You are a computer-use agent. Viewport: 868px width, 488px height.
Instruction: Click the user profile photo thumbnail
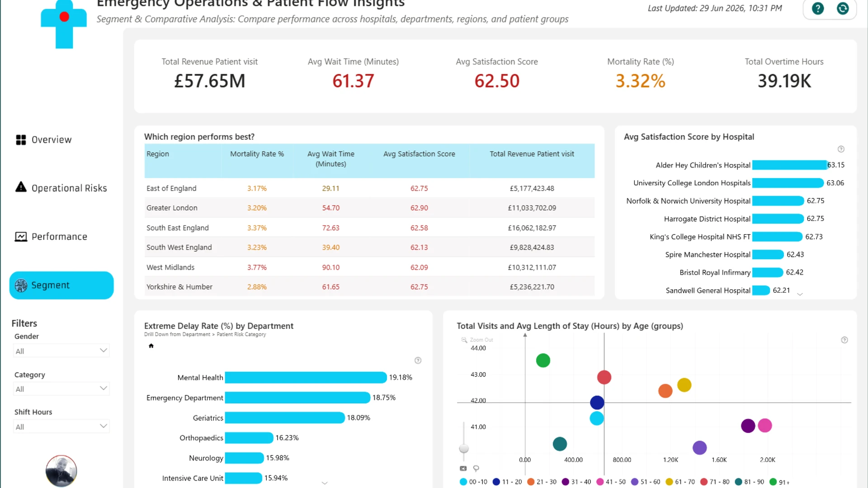coord(61,471)
